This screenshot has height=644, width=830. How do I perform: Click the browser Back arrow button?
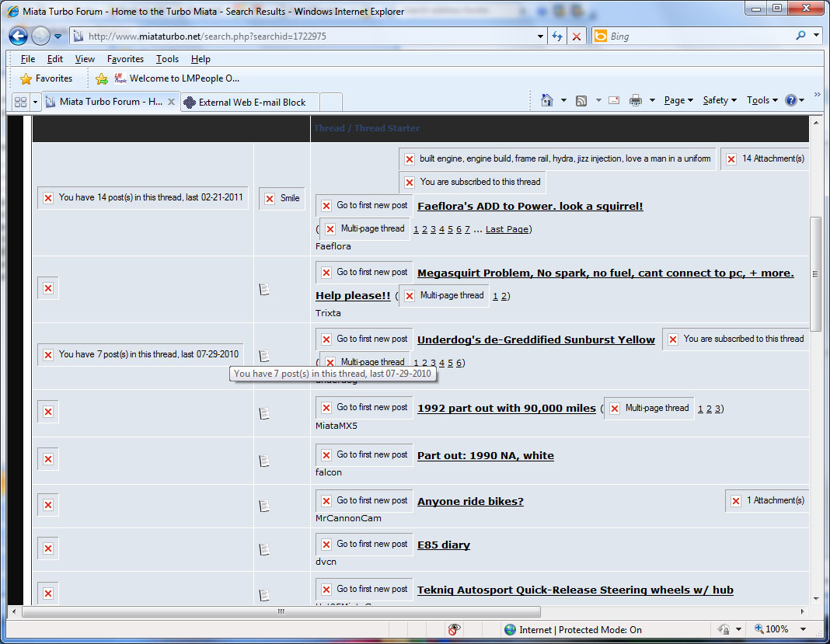(x=18, y=36)
